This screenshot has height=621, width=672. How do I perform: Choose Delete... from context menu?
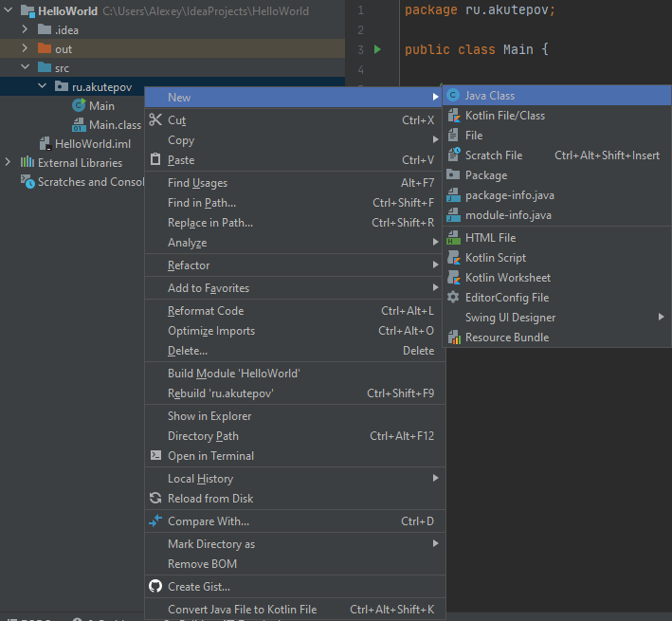click(x=296, y=350)
